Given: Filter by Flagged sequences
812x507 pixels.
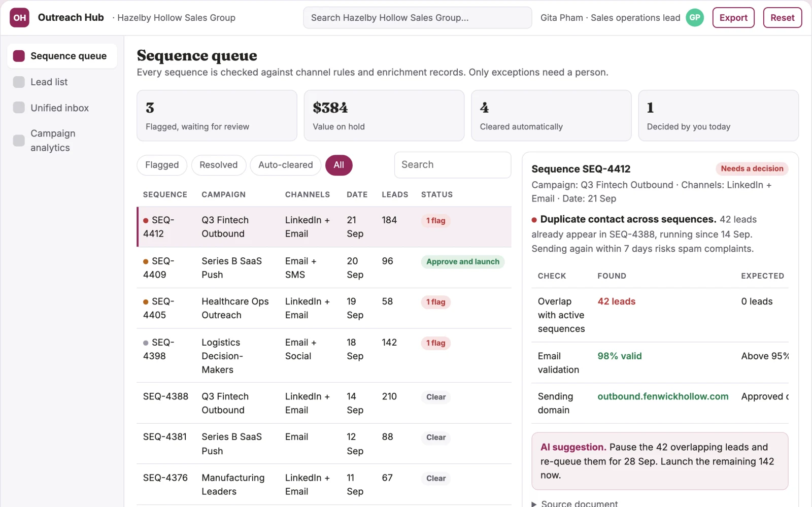Looking at the screenshot, I should (162, 165).
